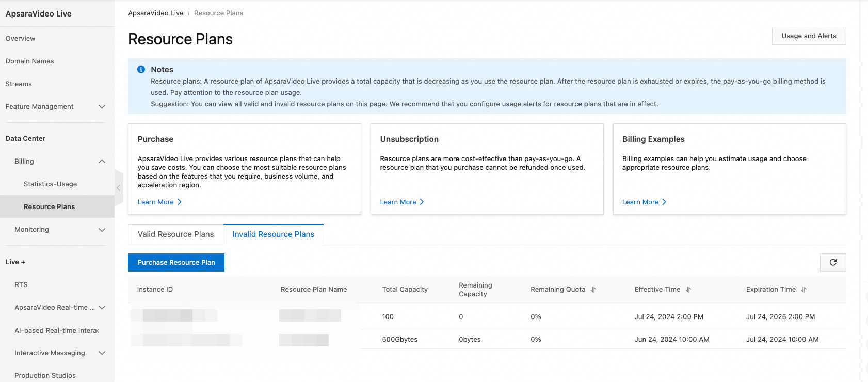
Task: Click expiration time Jul 24, 2025 2:00 PM
Action: pyautogui.click(x=781, y=316)
